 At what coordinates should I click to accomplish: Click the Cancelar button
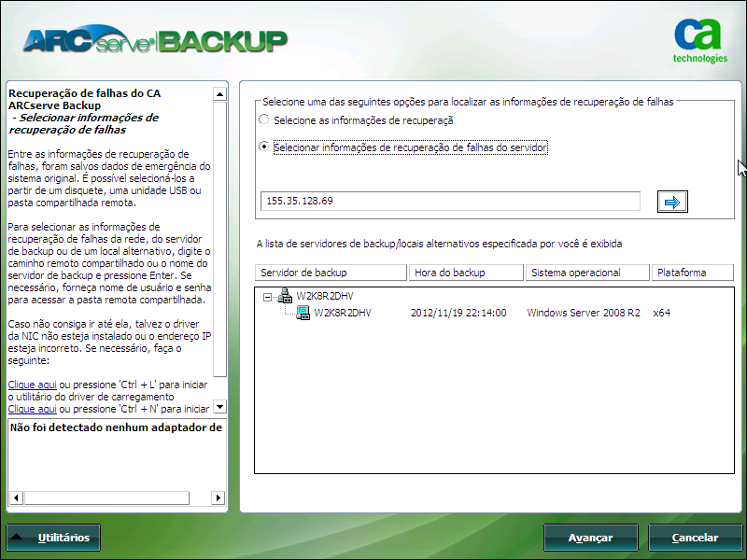click(x=695, y=538)
